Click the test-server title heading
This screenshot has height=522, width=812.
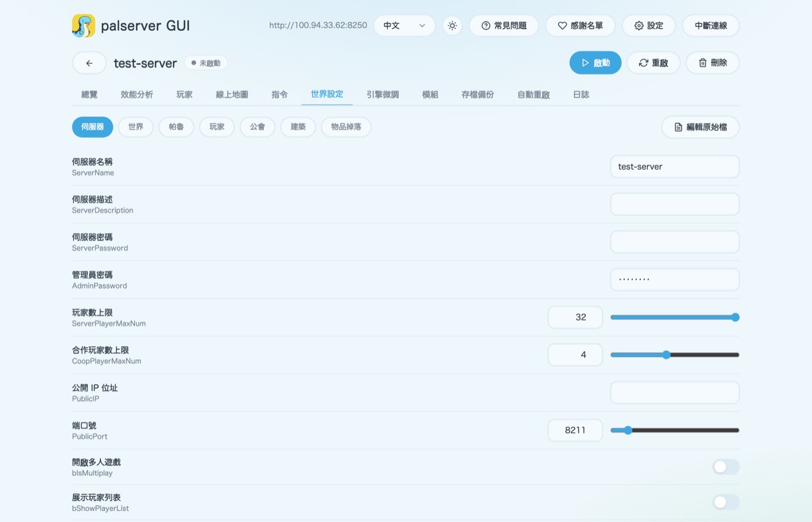[x=145, y=63]
